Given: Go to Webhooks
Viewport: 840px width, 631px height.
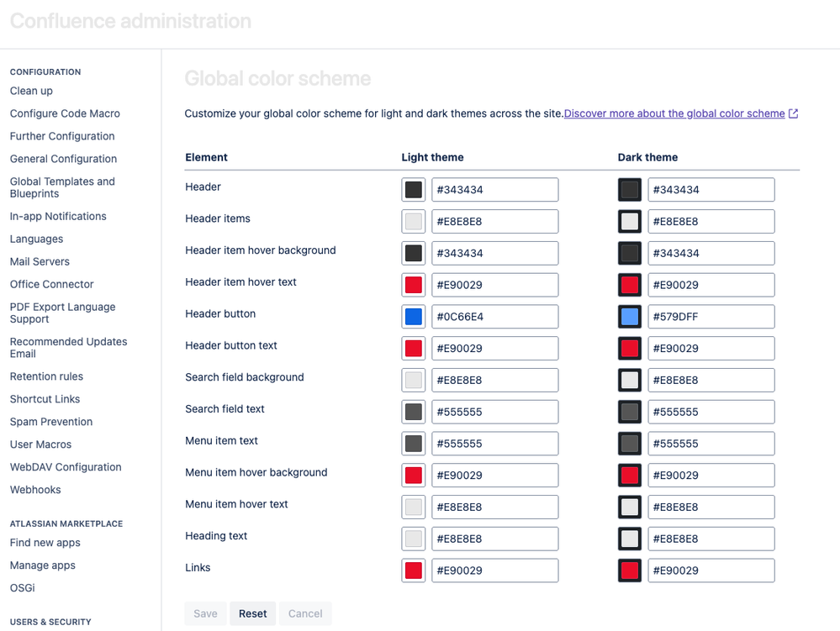Looking at the screenshot, I should coord(35,490).
